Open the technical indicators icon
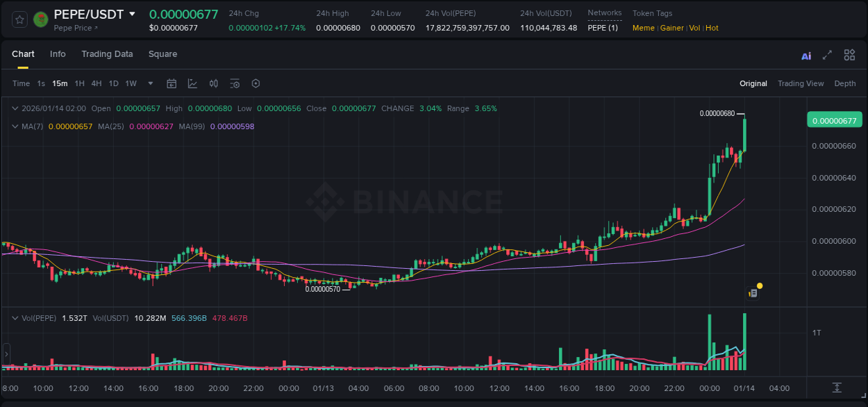 click(213, 83)
